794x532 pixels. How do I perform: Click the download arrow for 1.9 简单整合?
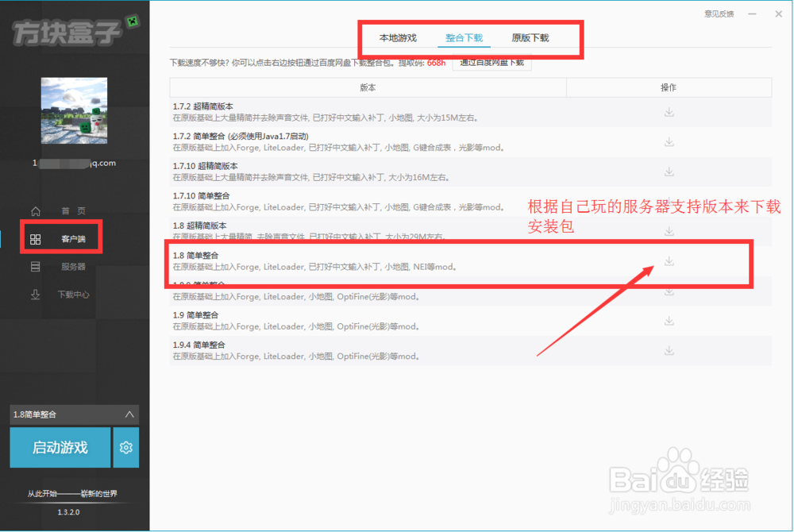click(x=669, y=320)
